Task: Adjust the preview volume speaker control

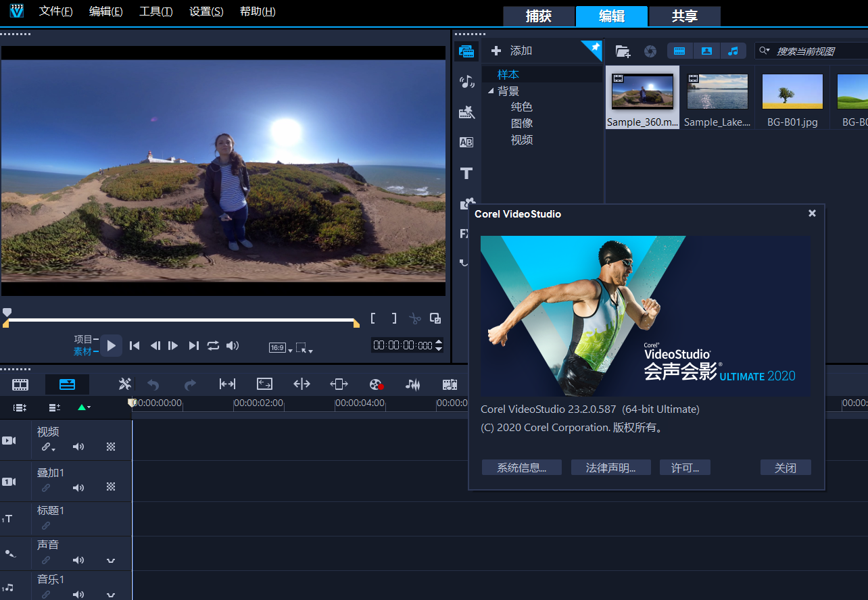Action: tap(233, 345)
